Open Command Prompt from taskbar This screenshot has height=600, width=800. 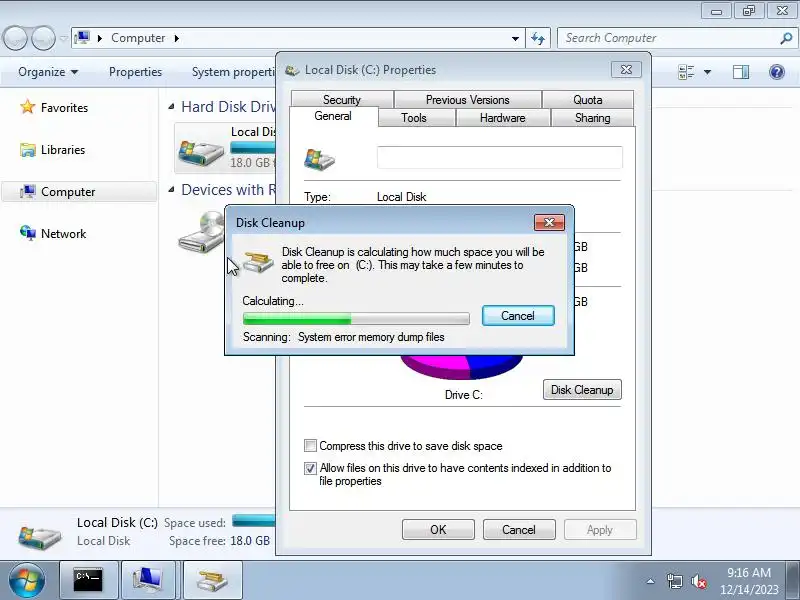pos(88,581)
